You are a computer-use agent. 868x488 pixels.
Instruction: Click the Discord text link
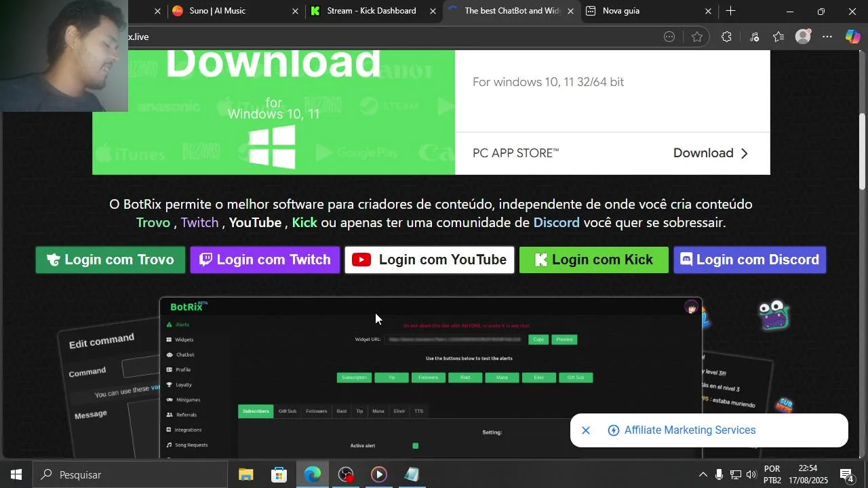point(556,222)
